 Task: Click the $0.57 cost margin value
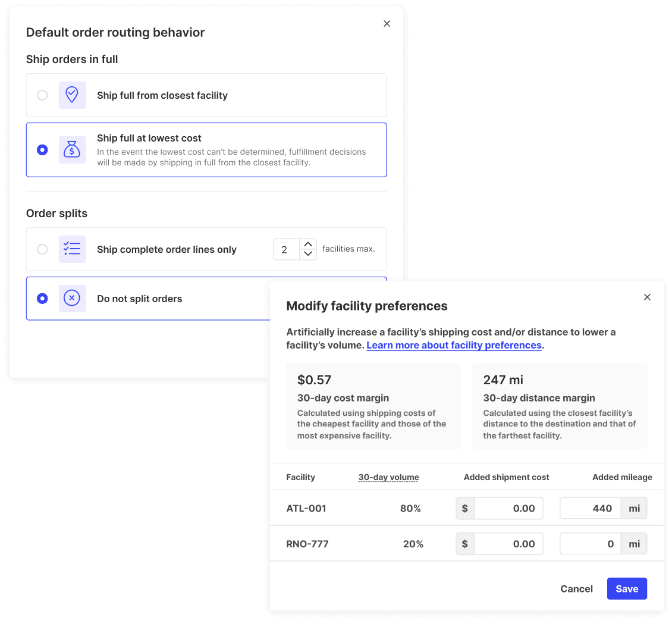click(314, 379)
